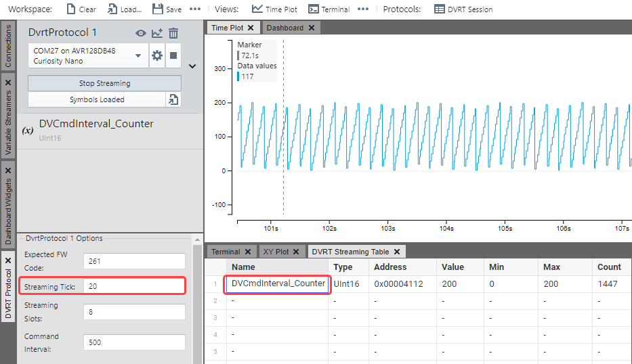Save the workspace using the floppy icon
632x364 pixels.
(x=158, y=9)
